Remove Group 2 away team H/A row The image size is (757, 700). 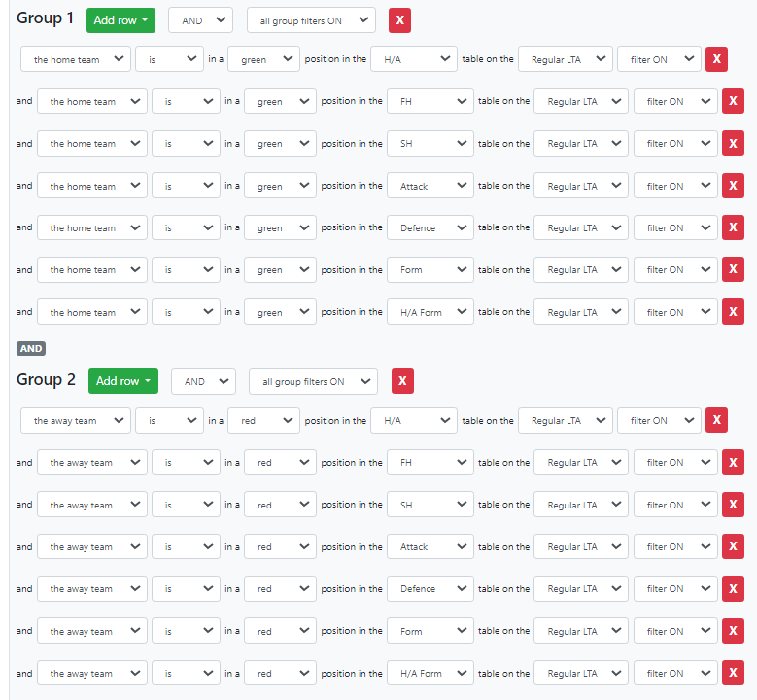click(716, 420)
